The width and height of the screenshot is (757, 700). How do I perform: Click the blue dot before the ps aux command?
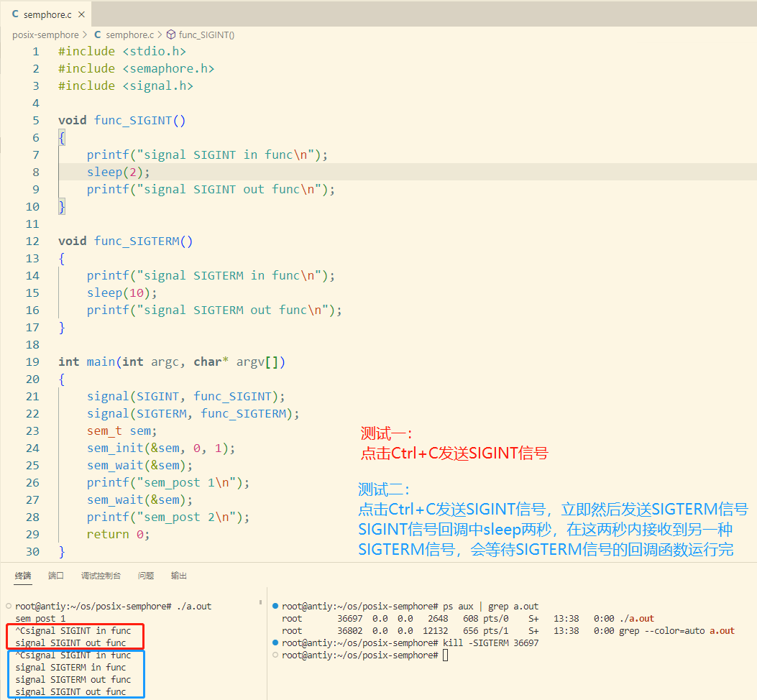click(275, 606)
